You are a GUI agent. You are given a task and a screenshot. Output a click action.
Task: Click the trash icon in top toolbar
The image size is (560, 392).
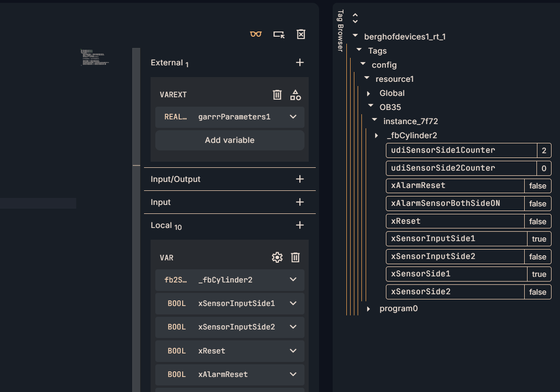(301, 34)
